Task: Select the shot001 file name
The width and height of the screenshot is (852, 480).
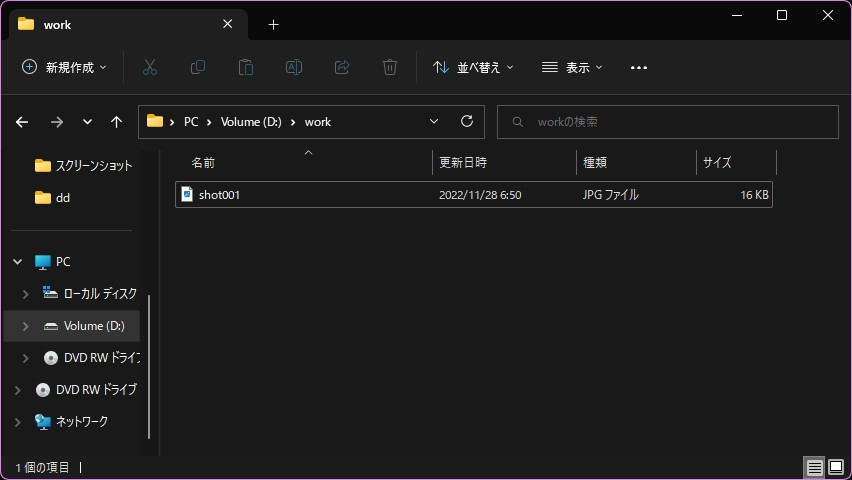Action: pos(219,195)
